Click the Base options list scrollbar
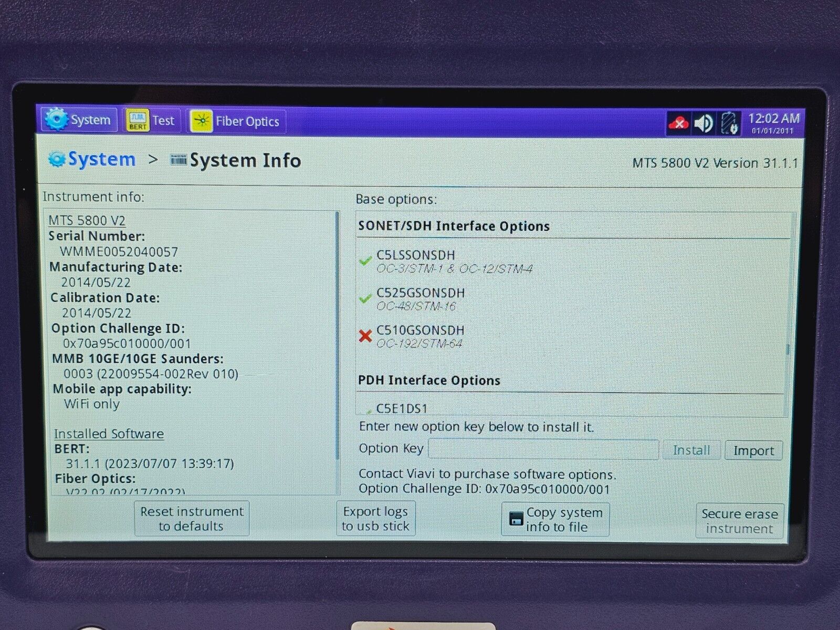The image size is (840, 630). click(788, 351)
